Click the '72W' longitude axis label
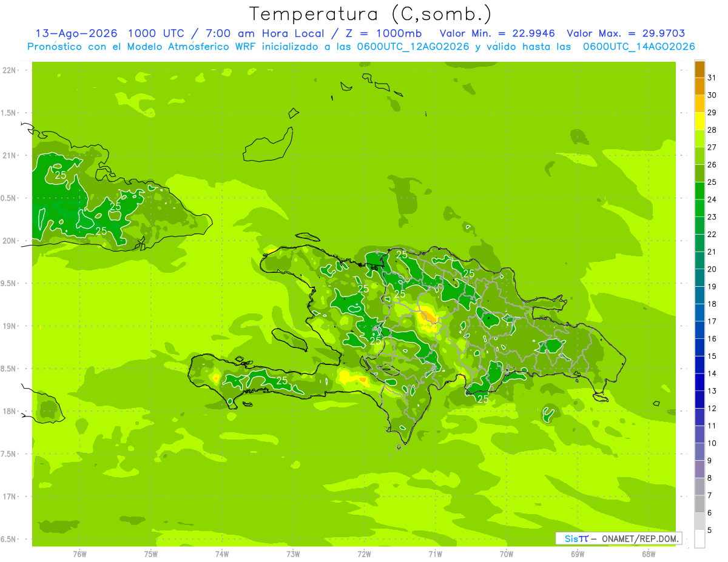This screenshot has height=562, width=728. (x=364, y=554)
